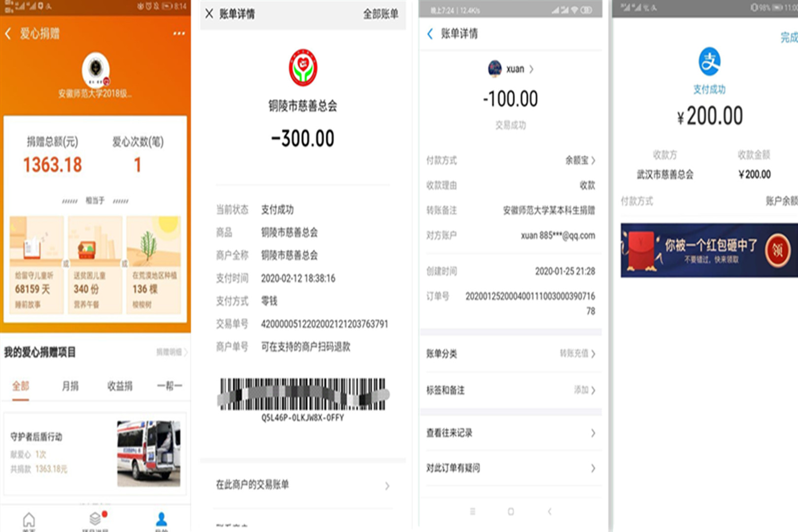Tap the blue back chevron on 账单详情
This screenshot has height=532, width=798.
(x=430, y=33)
